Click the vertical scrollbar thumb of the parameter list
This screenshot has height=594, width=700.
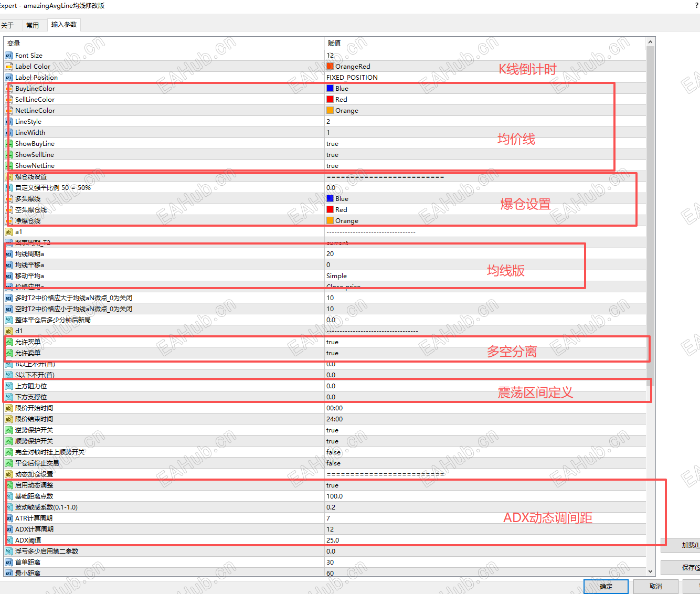[x=651, y=216]
